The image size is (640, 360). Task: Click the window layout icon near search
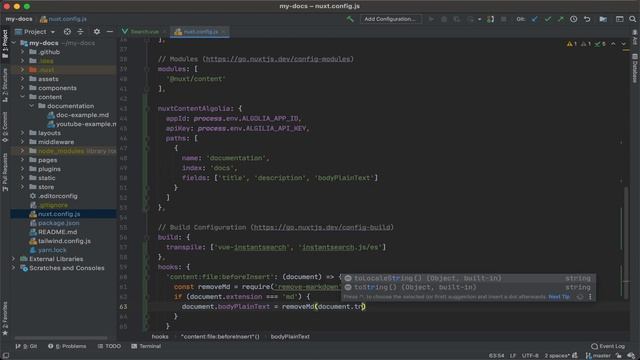point(619,19)
